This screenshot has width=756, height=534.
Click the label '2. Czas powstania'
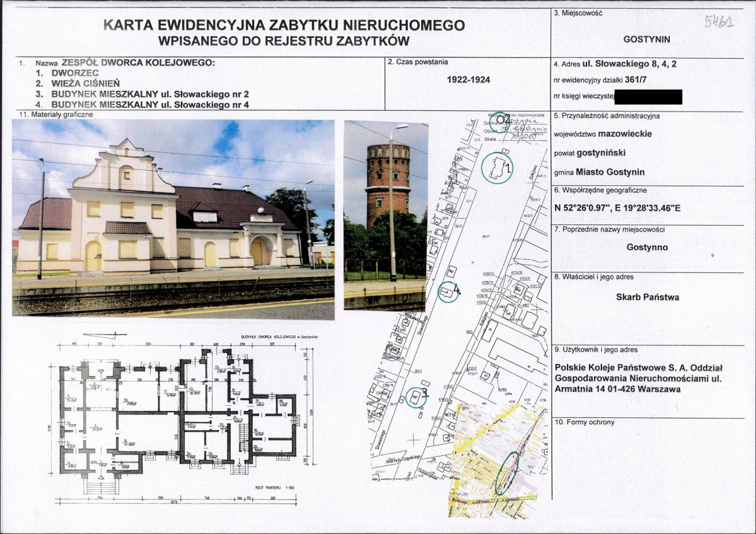tap(418, 62)
